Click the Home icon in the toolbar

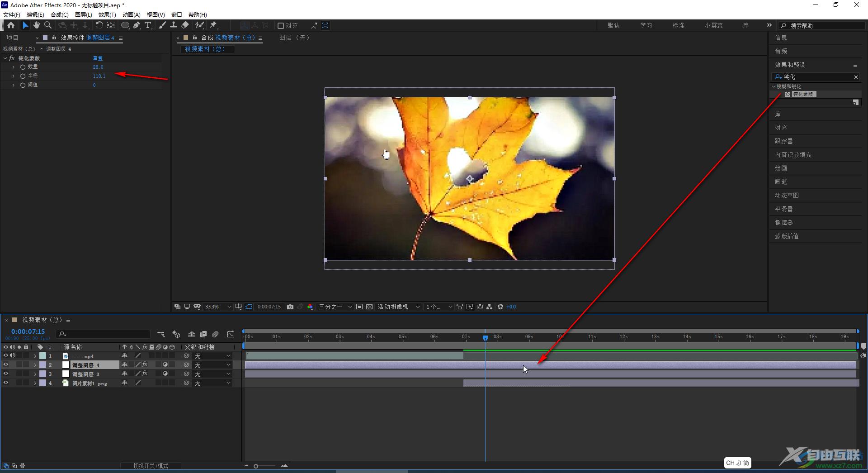tap(11, 25)
